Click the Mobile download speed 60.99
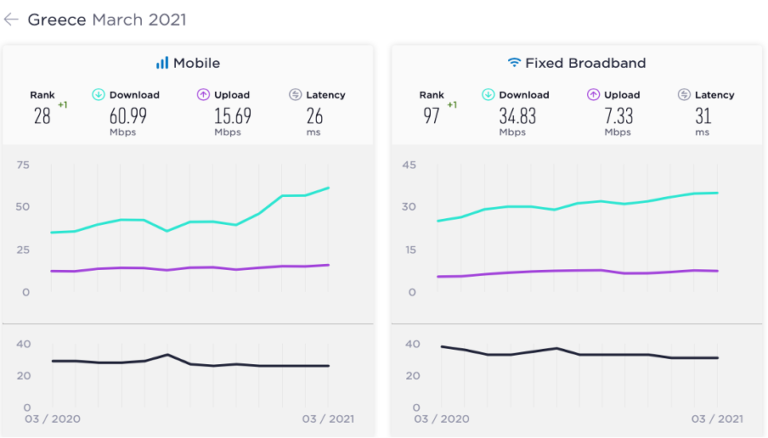Image resolution: width=768 pixels, height=438 pixels. 128,116
